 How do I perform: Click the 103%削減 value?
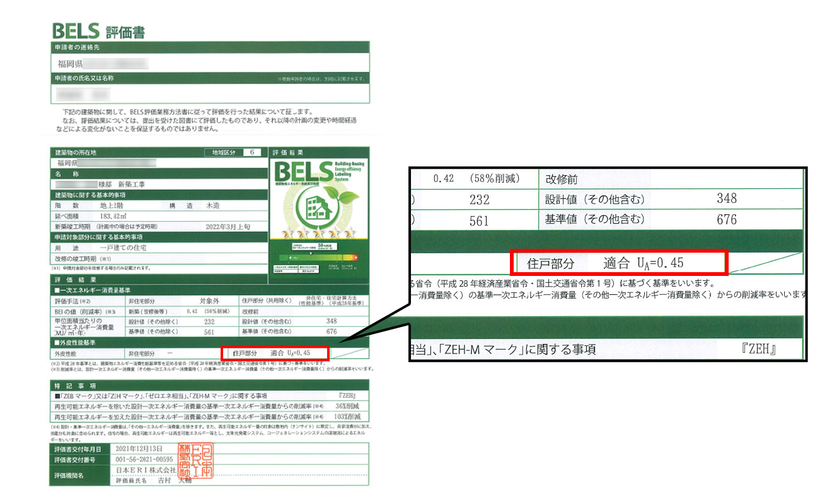(347, 417)
